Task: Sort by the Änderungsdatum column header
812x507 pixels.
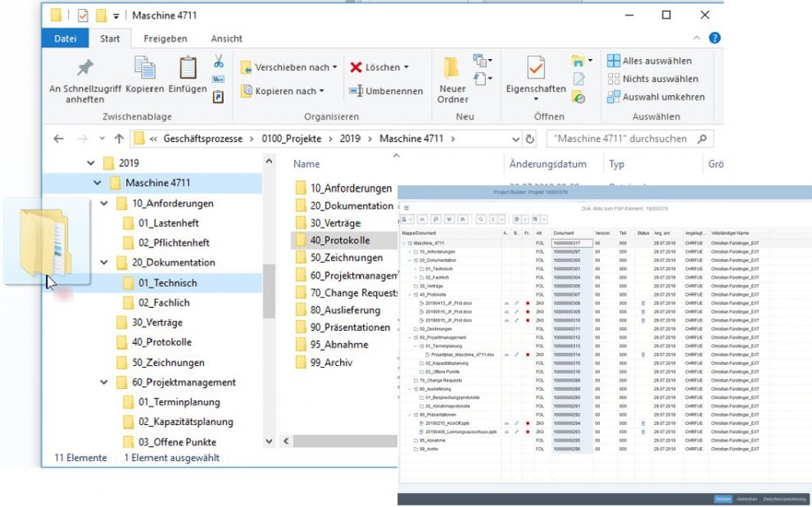Action: point(548,164)
